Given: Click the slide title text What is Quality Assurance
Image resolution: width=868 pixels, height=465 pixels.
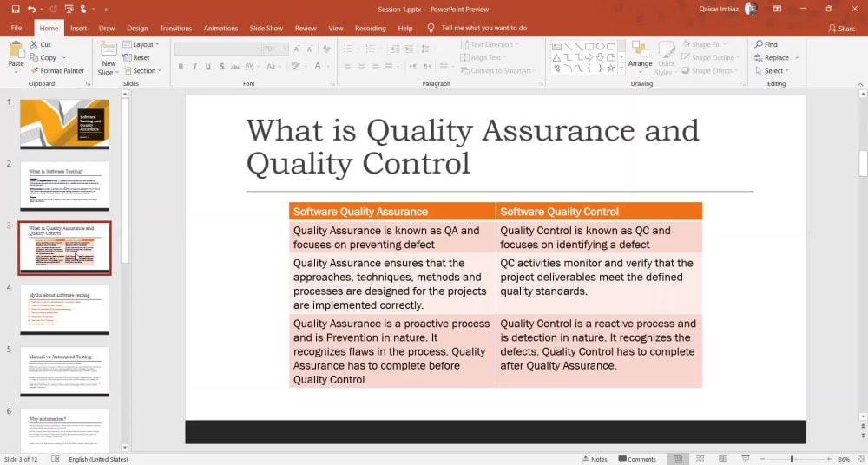Looking at the screenshot, I should 473,147.
